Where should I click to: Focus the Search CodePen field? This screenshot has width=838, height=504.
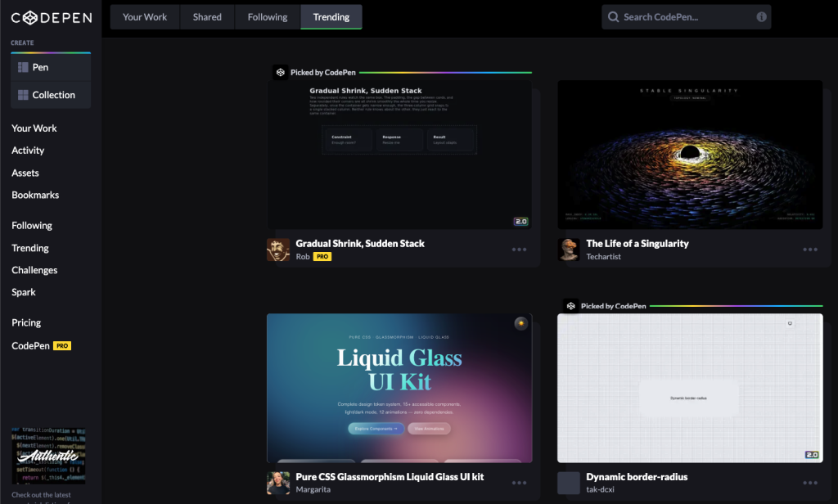coord(687,17)
